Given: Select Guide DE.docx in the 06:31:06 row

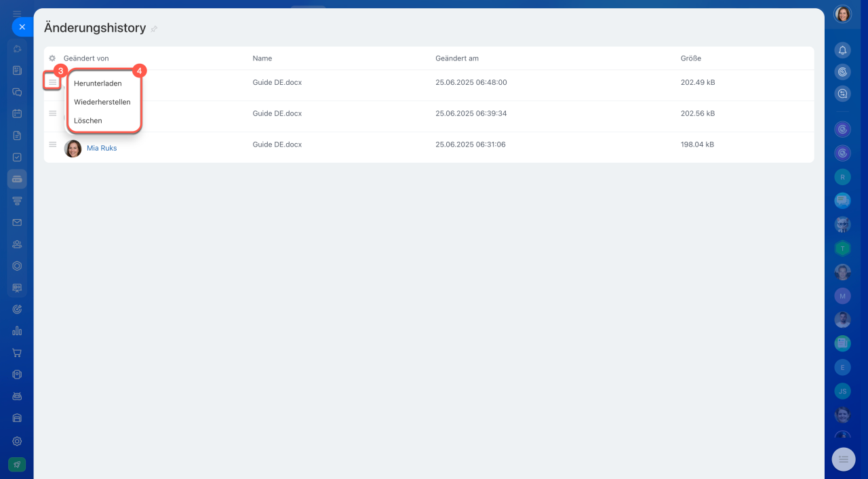Looking at the screenshot, I should tap(277, 145).
